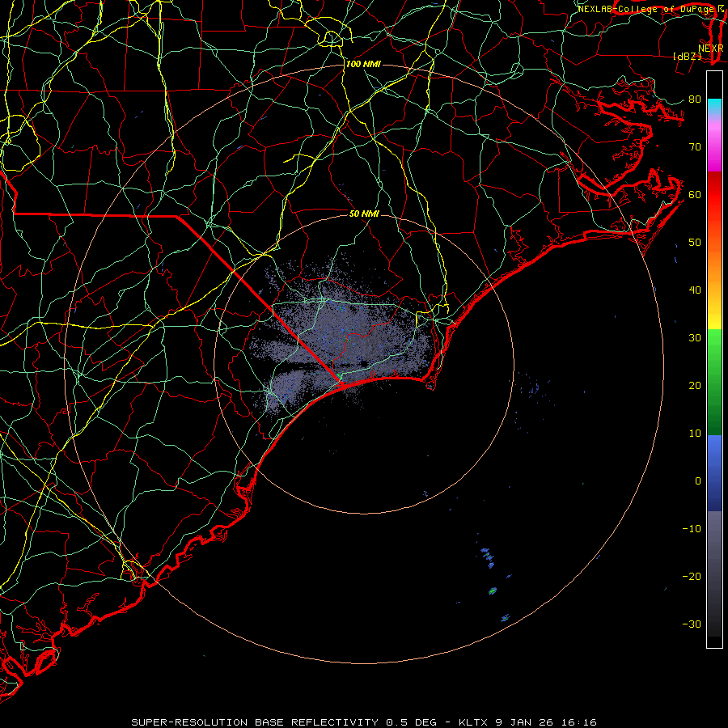Click the 50 NMI range ring label
This screenshot has height=728, width=728.
click(x=364, y=214)
